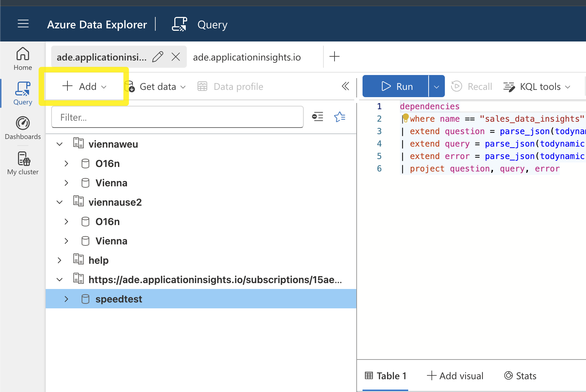Click the project line in query editor
The width and height of the screenshot is (586, 392).
480,168
